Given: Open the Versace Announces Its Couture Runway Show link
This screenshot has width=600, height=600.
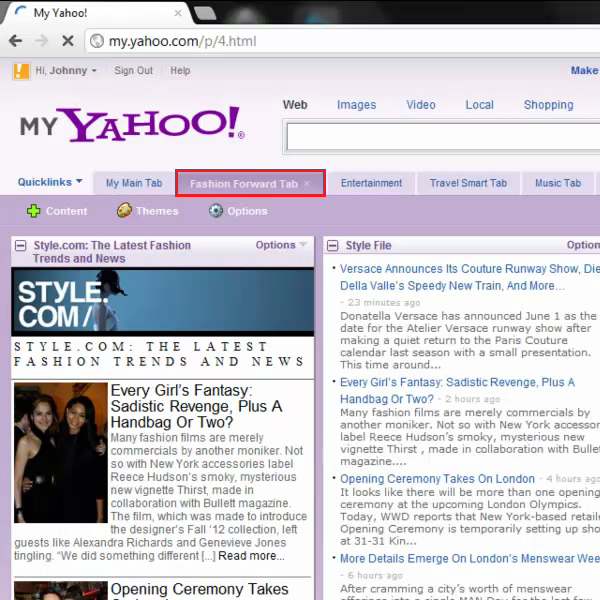Looking at the screenshot, I should [470, 277].
